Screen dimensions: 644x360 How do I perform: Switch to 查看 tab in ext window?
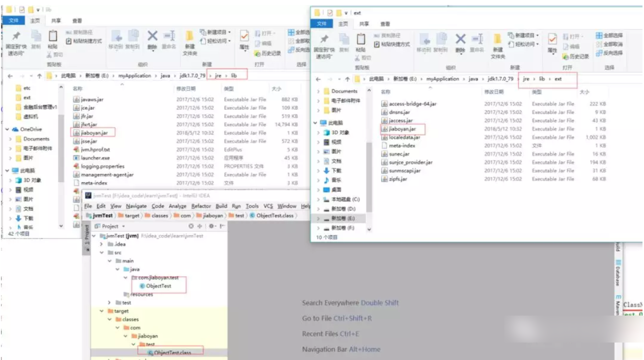[x=385, y=23]
